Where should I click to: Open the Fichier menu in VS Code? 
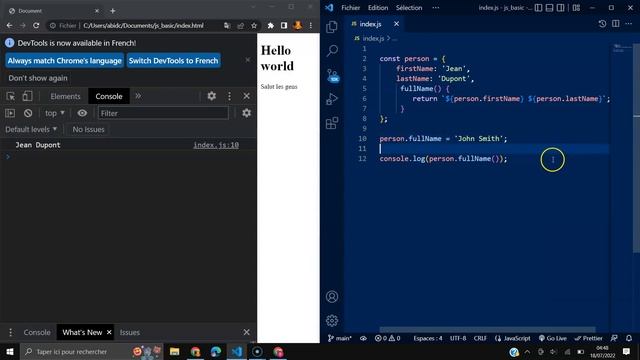pos(351,8)
